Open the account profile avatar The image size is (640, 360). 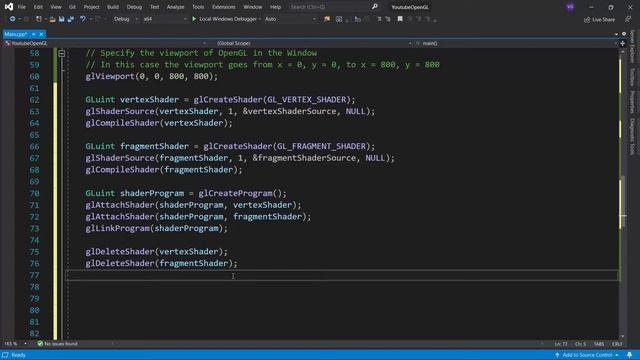tap(570, 7)
